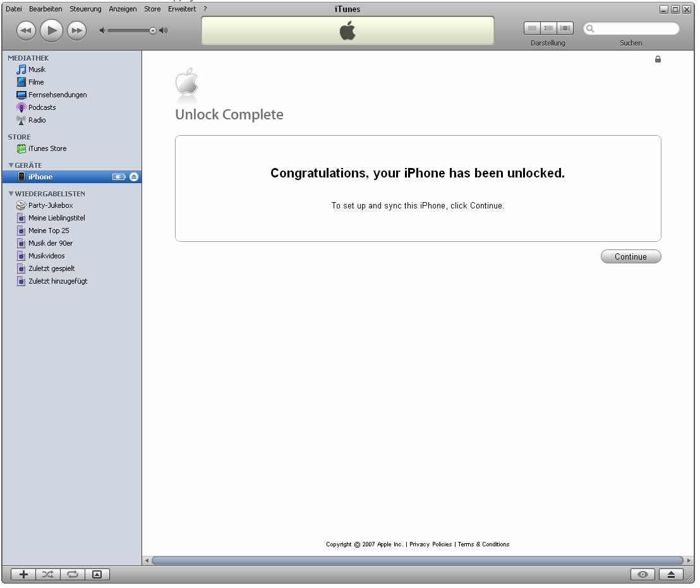700x588 pixels.
Task: Click into the Suchen search field
Action: pos(631,28)
